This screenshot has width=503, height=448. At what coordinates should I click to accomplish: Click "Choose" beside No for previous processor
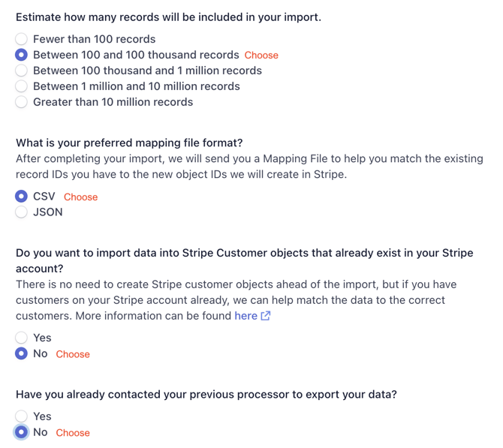pyautogui.click(x=73, y=433)
